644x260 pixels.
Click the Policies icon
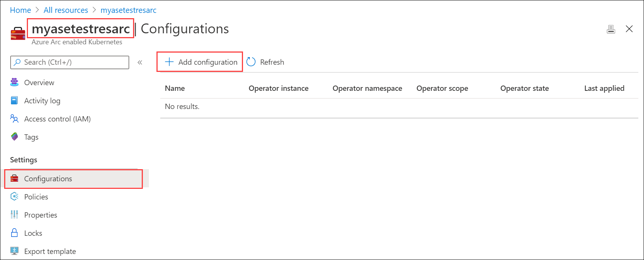pyautogui.click(x=14, y=196)
